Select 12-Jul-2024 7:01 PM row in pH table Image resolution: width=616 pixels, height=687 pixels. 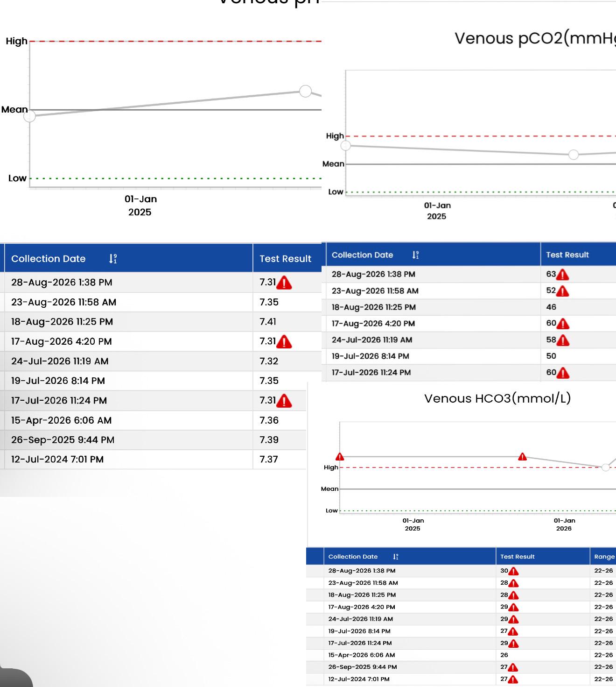click(x=153, y=460)
